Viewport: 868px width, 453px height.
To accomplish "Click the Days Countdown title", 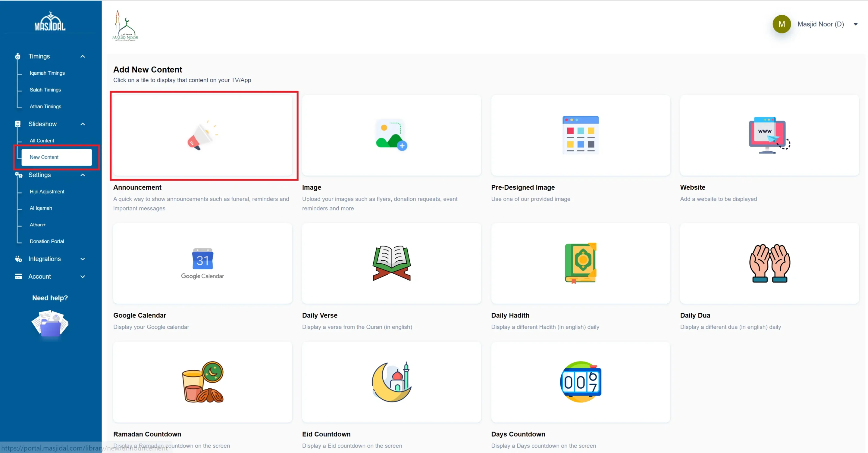I will click(518, 434).
